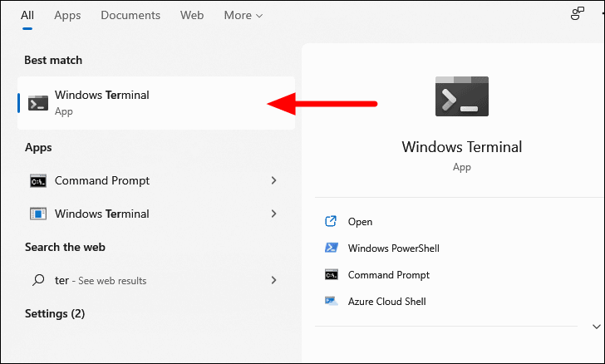The width and height of the screenshot is (605, 364).
Task: Click the Open action icon
Action: 331,221
